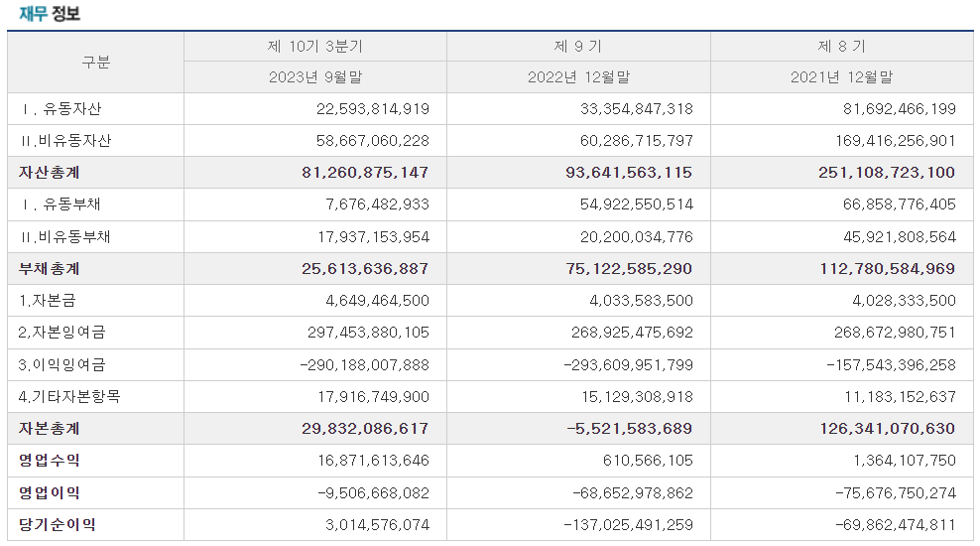980x546 pixels.
Task: Click value 7,676,482,933
Action: coord(377,205)
